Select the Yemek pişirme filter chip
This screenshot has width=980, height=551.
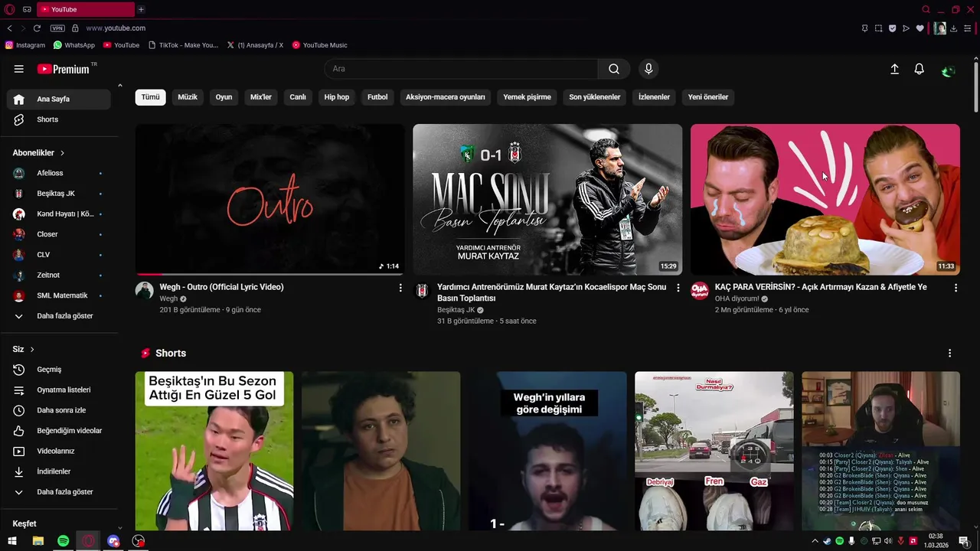[x=527, y=97]
